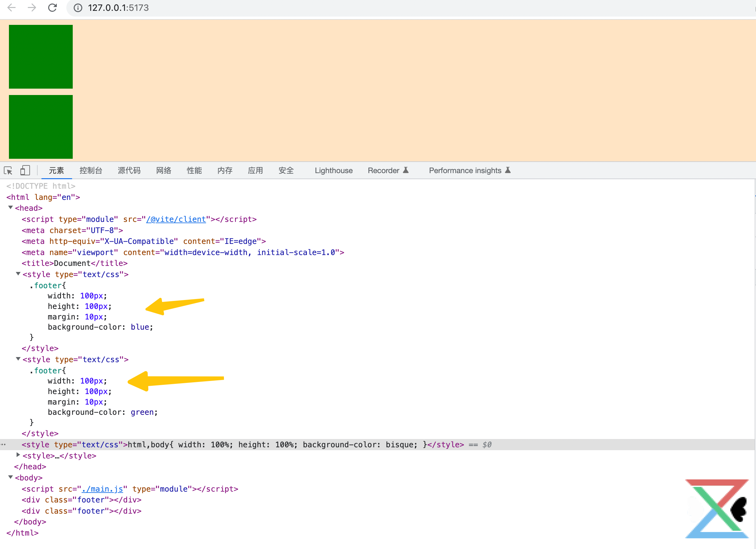Click the address bar URL text
This screenshot has height=549, width=756.
coord(118,8)
